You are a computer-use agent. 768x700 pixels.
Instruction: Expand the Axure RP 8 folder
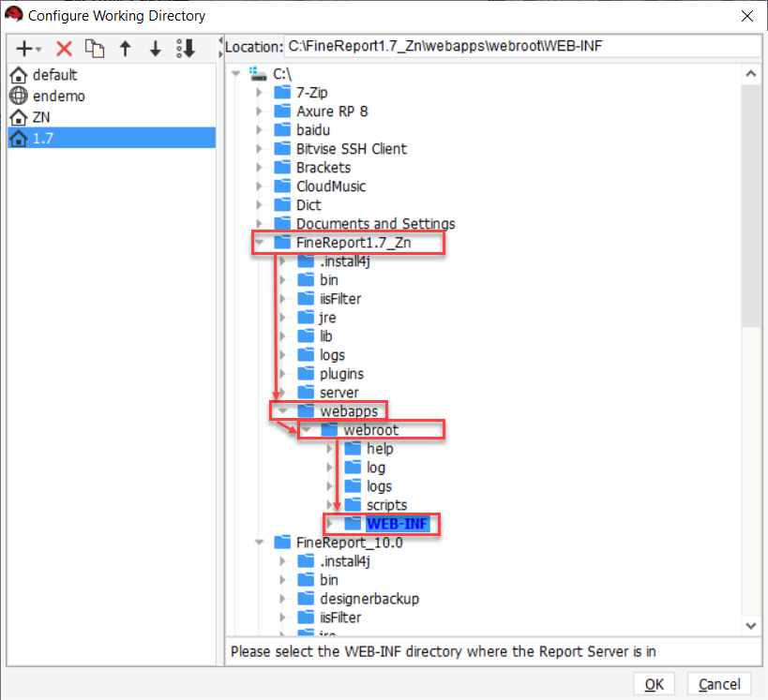pos(259,112)
